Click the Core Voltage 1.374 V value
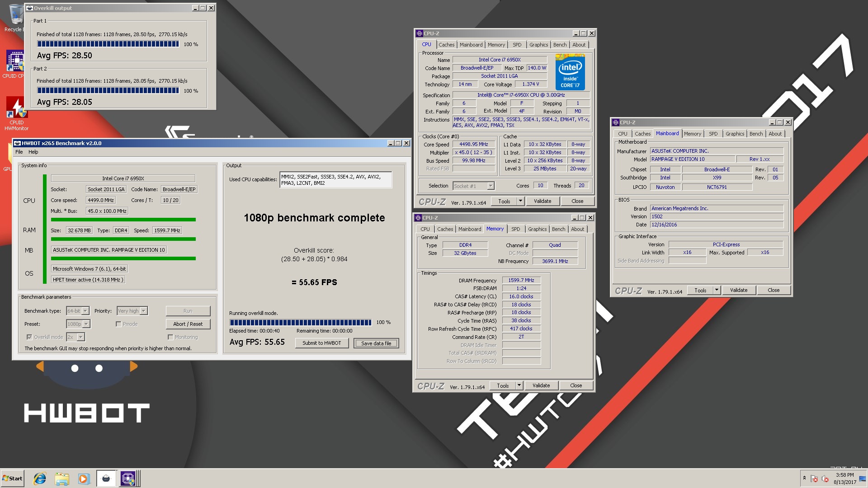 [x=531, y=84]
